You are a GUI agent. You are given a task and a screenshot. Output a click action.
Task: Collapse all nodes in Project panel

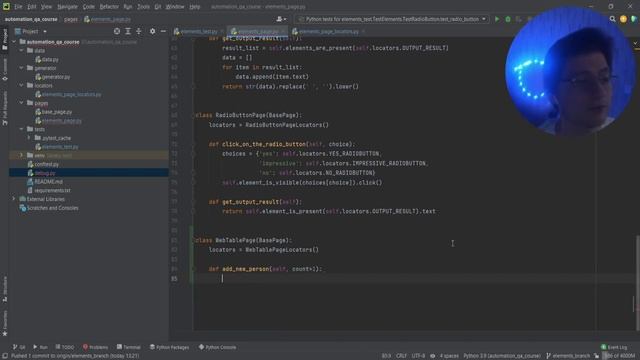click(139, 31)
